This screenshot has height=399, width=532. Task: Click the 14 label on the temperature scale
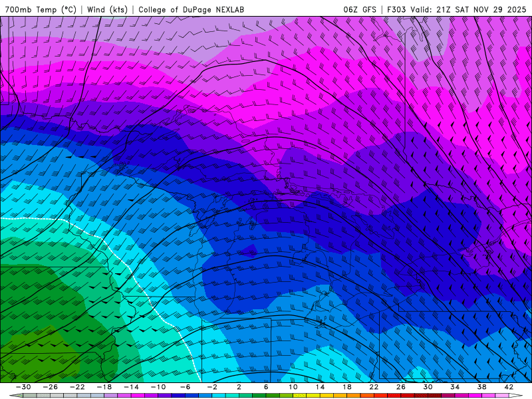coord(321,387)
